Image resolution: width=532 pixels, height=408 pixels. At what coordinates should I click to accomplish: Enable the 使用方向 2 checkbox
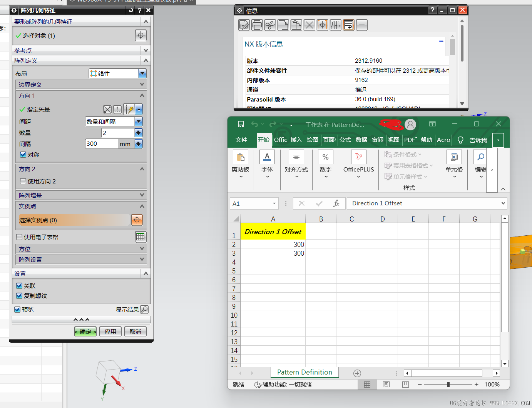tap(23, 181)
